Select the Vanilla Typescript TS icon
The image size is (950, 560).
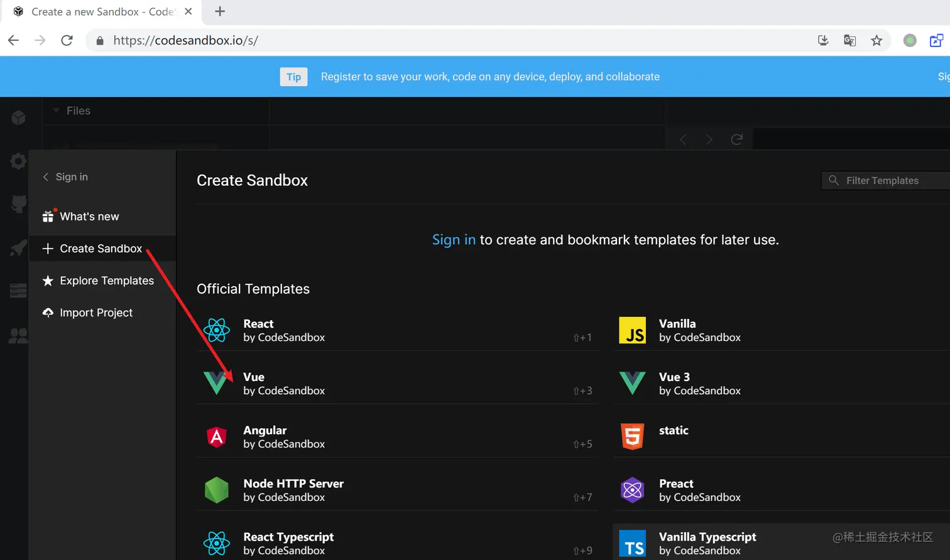click(632, 544)
